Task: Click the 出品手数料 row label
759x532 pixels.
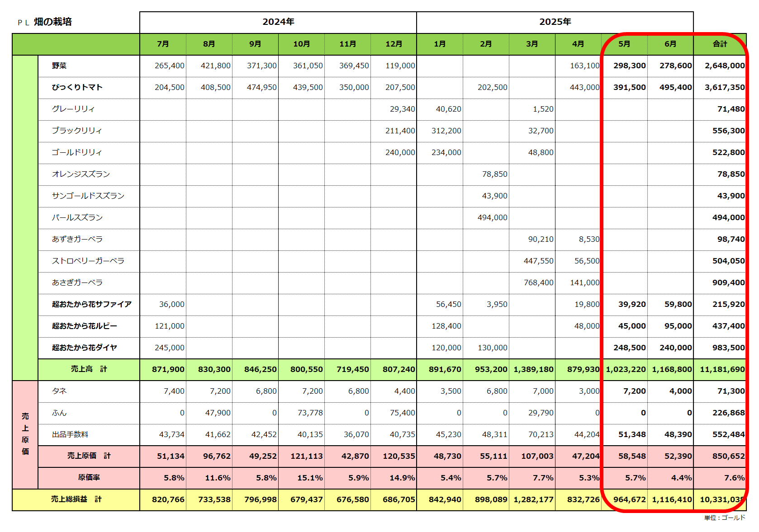Action: 70,434
